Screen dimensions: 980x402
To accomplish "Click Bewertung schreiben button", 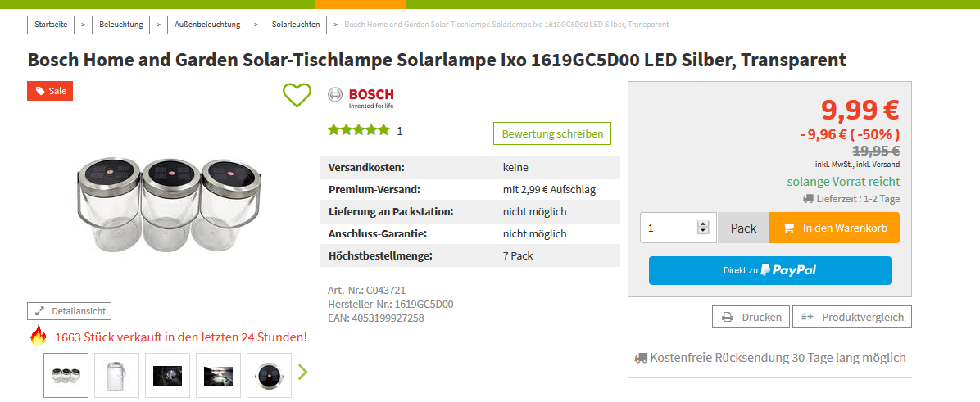I will (x=551, y=133).
